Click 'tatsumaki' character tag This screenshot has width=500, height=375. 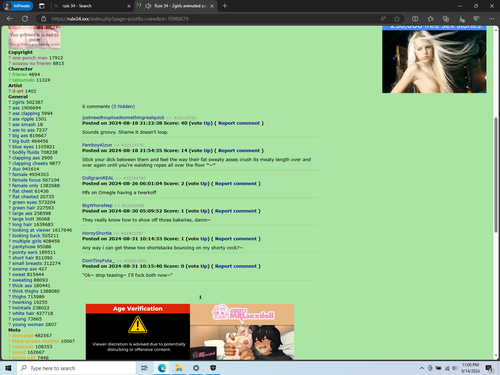pos(23,80)
